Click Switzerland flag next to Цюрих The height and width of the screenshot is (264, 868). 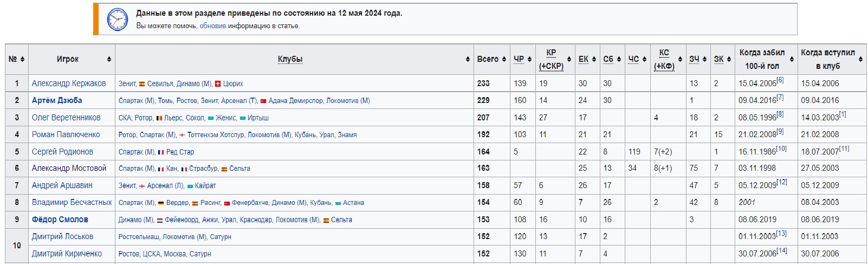218,84
